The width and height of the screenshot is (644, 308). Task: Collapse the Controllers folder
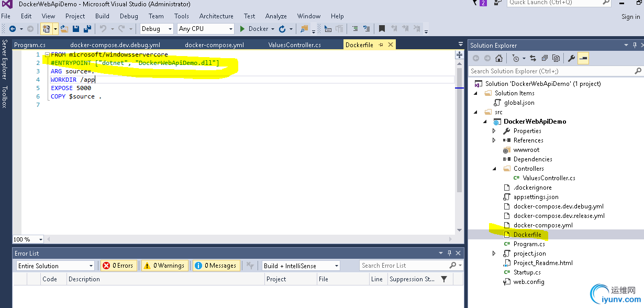(494, 169)
